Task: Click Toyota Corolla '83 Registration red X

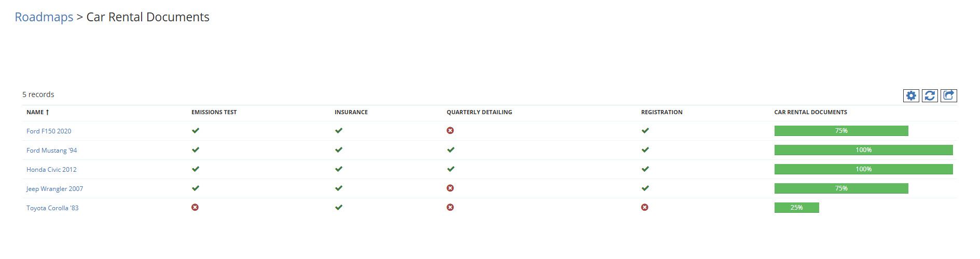Action: pyautogui.click(x=645, y=207)
